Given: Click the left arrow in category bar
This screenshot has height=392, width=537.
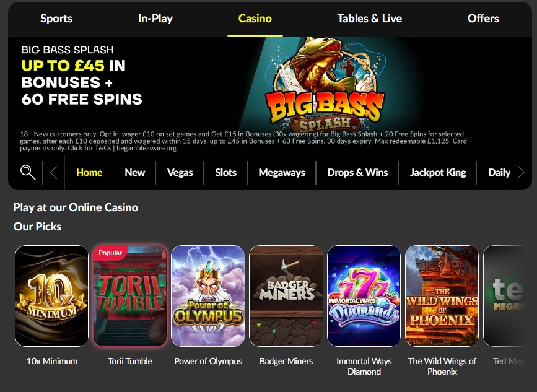Looking at the screenshot, I should (53, 173).
